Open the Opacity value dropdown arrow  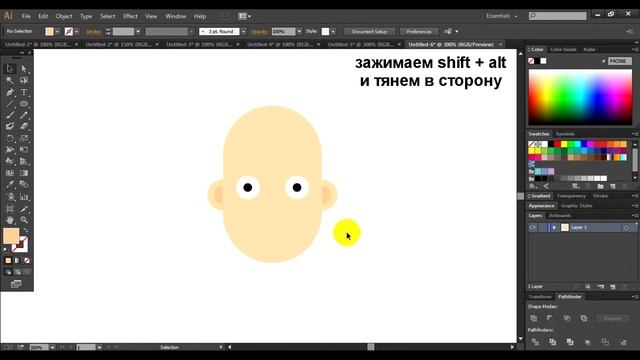click(x=299, y=31)
